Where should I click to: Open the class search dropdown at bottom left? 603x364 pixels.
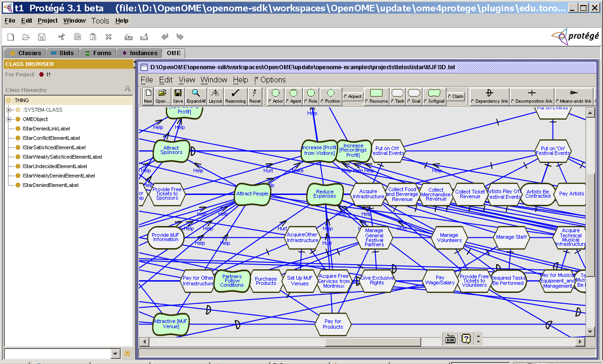pos(114,353)
